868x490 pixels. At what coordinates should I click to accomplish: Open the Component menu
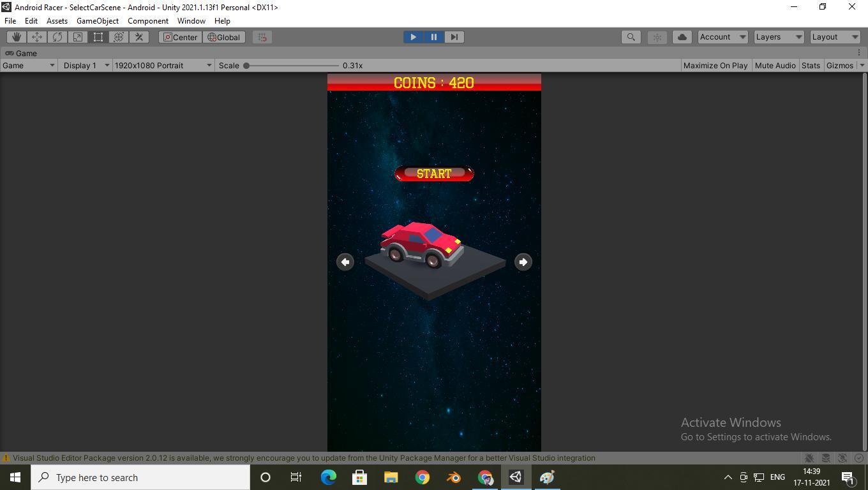pos(147,21)
